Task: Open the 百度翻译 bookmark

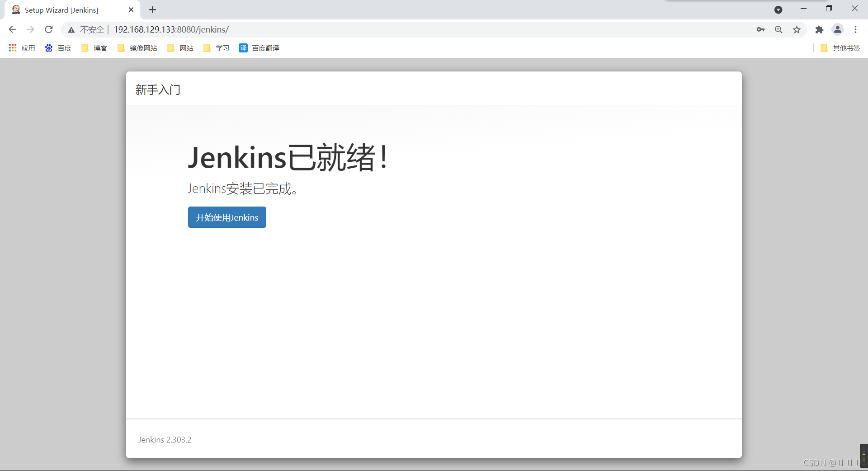Action: [x=259, y=48]
